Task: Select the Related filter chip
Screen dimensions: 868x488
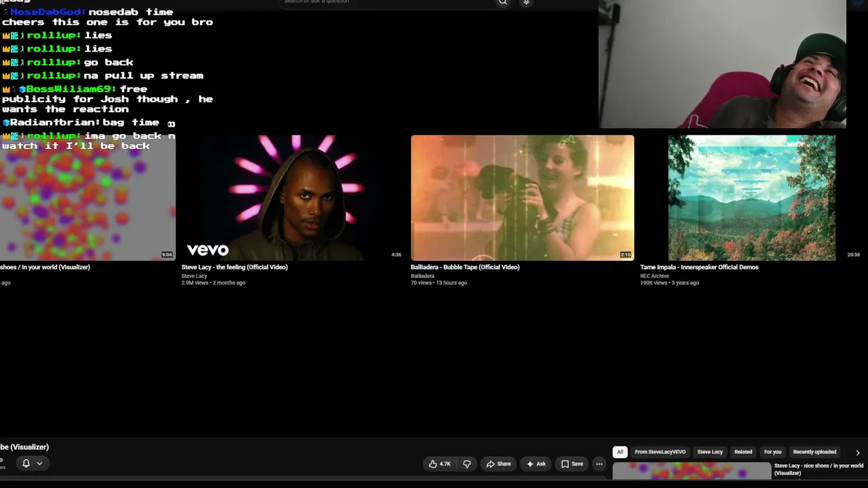Action: (x=743, y=452)
